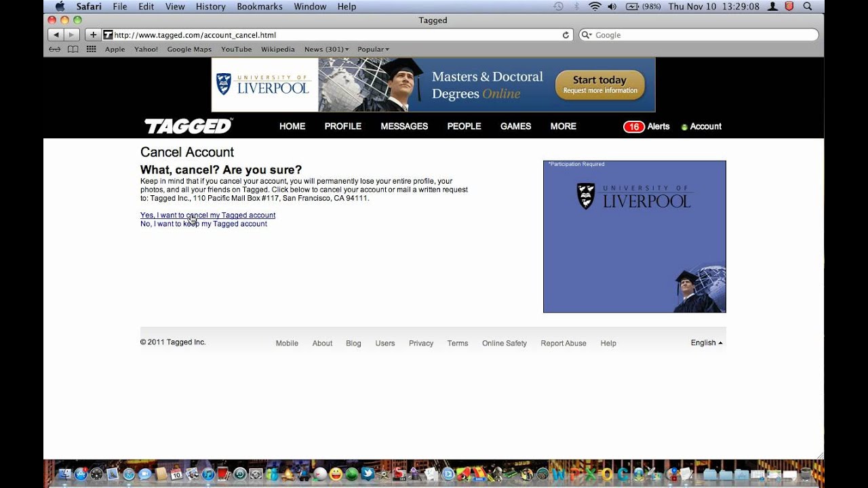Screen dimensions: 868x488
Task: Click the YouTube bookmark in bookmarks bar
Action: click(236, 49)
